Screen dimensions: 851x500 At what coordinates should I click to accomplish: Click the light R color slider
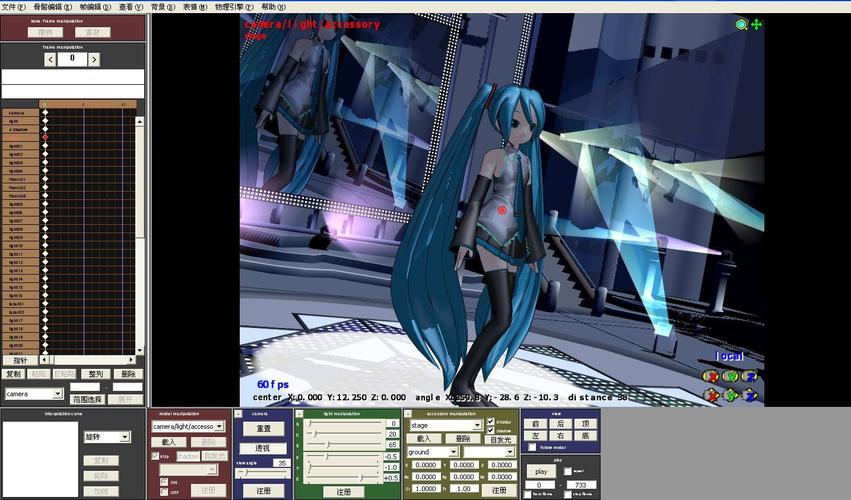click(345, 423)
